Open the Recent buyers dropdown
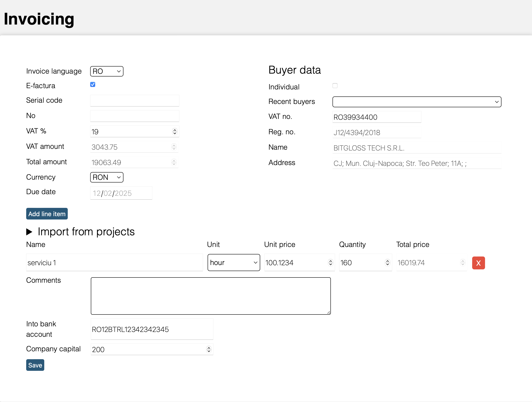Viewport: 532px width, 402px height. pos(416,102)
